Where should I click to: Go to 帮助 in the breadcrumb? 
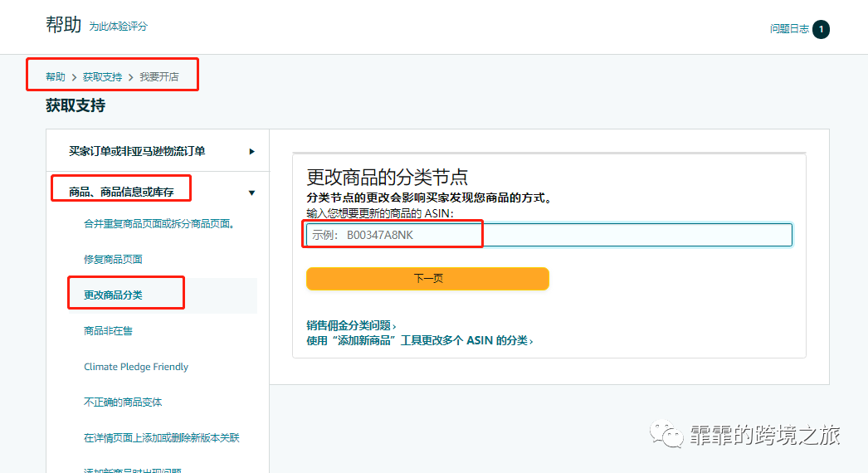(x=56, y=77)
